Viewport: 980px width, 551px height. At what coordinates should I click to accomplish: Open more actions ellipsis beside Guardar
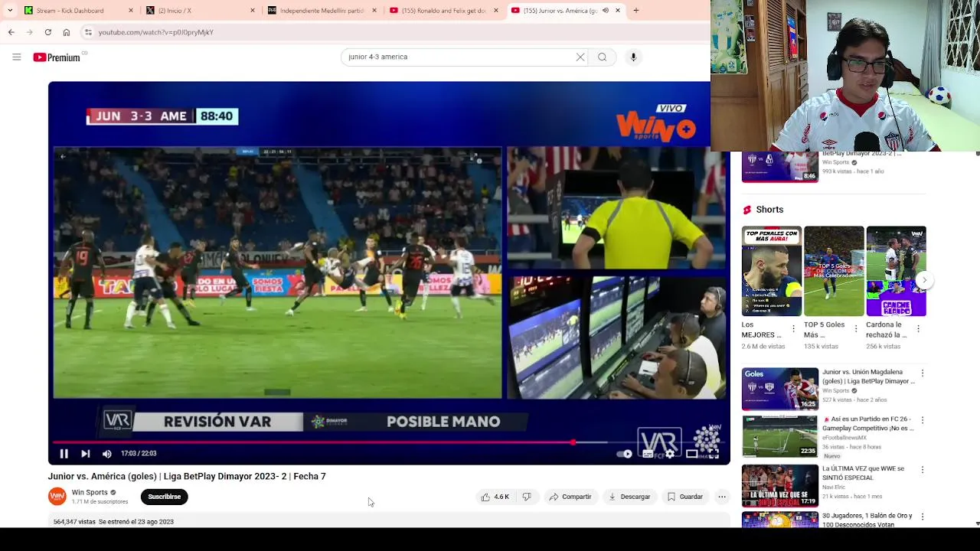pyautogui.click(x=722, y=497)
